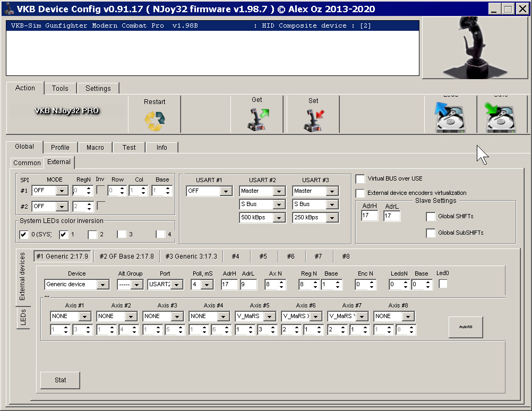Select external device tab #8

click(x=346, y=256)
